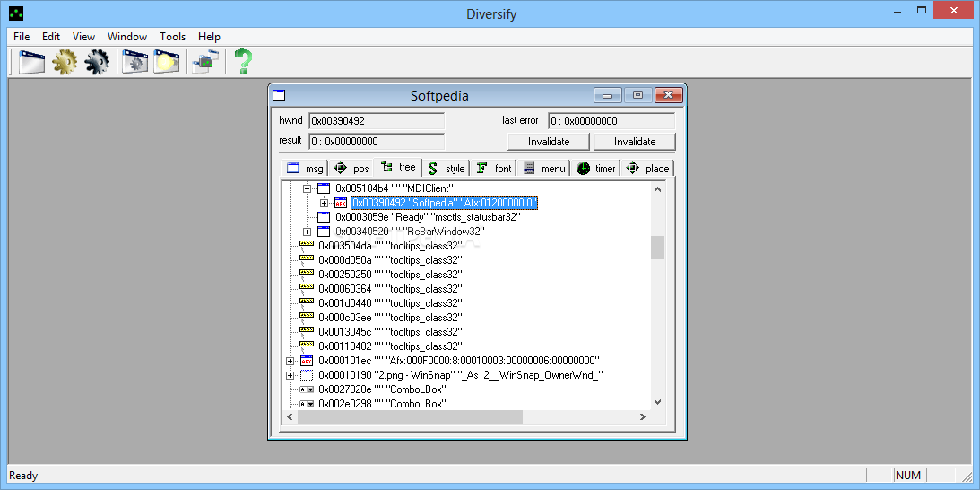Click the result value field
Screen dimensions: 980x490
377,142
